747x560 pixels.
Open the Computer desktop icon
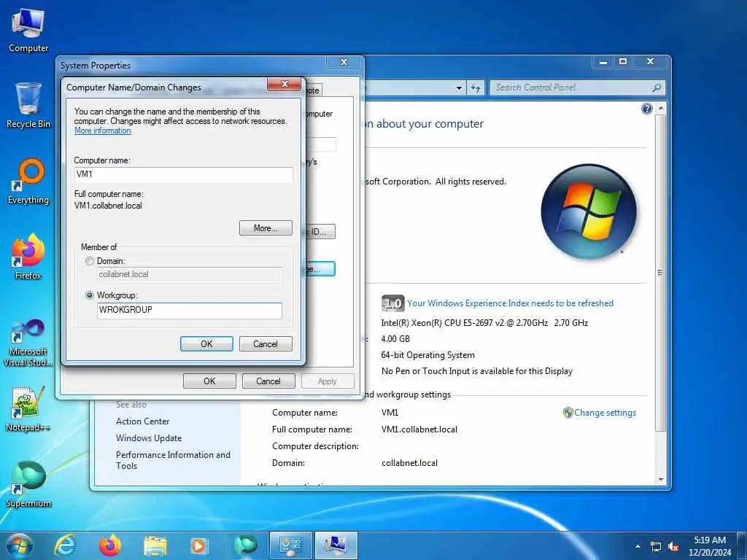28,31
